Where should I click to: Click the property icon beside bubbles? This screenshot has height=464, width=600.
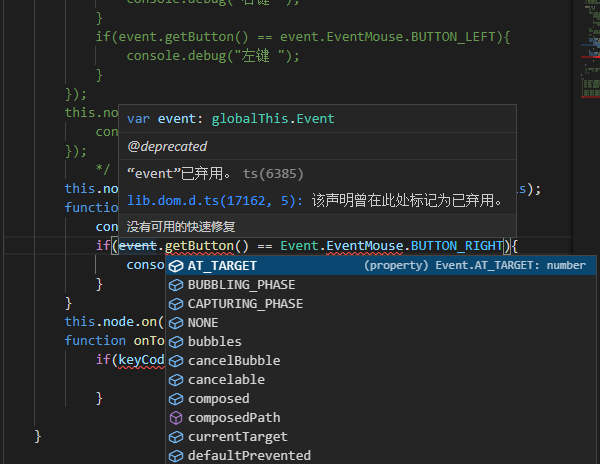[x=176, y=342]
